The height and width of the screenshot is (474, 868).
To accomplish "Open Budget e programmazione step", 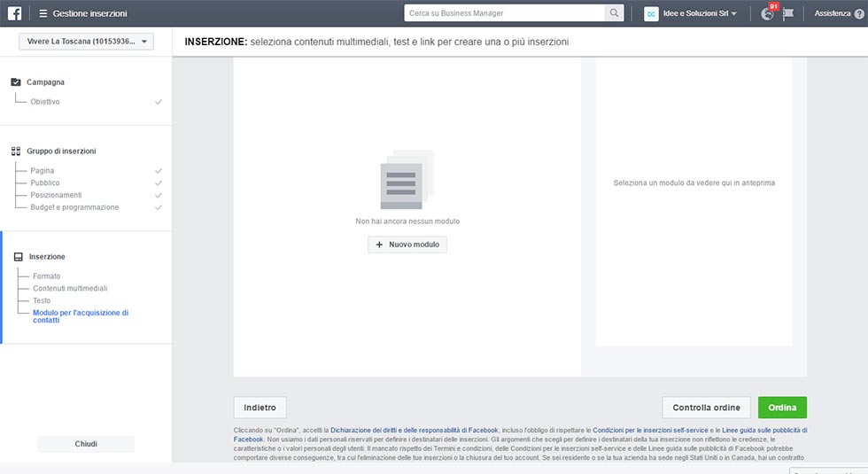I will (74, 207).
